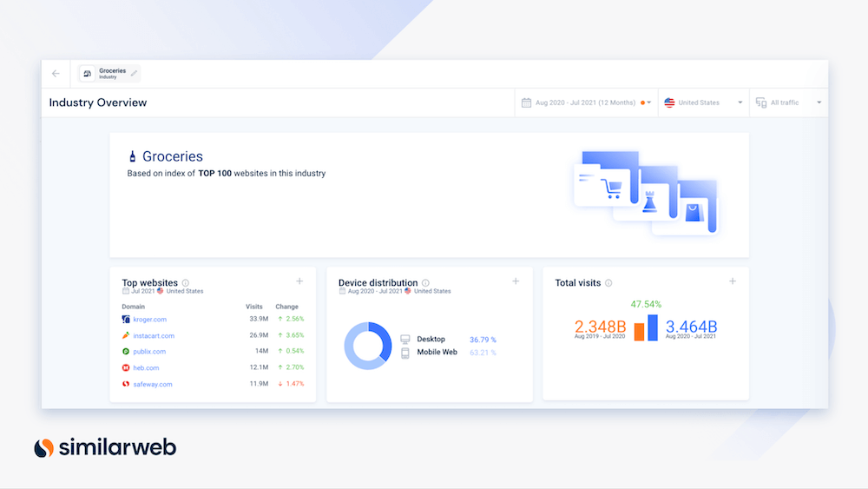Screen dimensions: 868x489
Task: Expand the United States country dropdown
Action: (703, 102)
